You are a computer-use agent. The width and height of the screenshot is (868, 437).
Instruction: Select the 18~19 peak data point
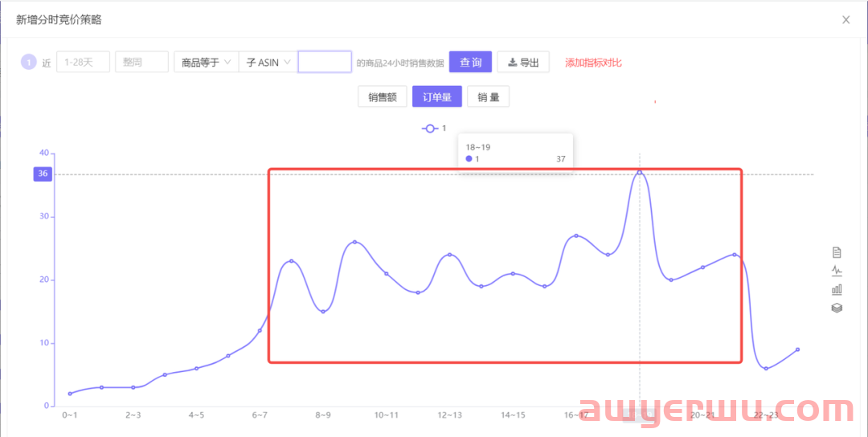click(640, 173)
